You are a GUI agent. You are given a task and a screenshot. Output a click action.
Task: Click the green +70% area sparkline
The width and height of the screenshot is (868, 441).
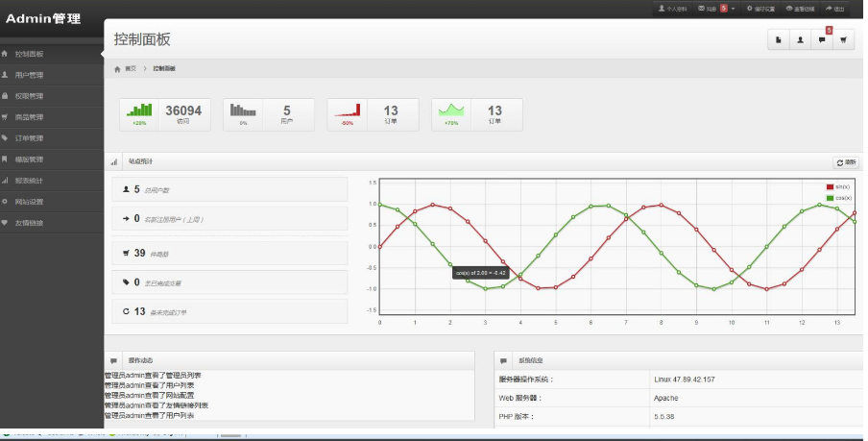[451, 110]
